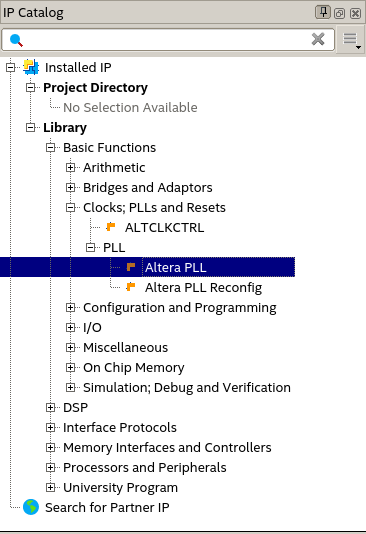Float the IP Catalog panel window
This screenshot has width=366, height=534.
tap(339, 13)
